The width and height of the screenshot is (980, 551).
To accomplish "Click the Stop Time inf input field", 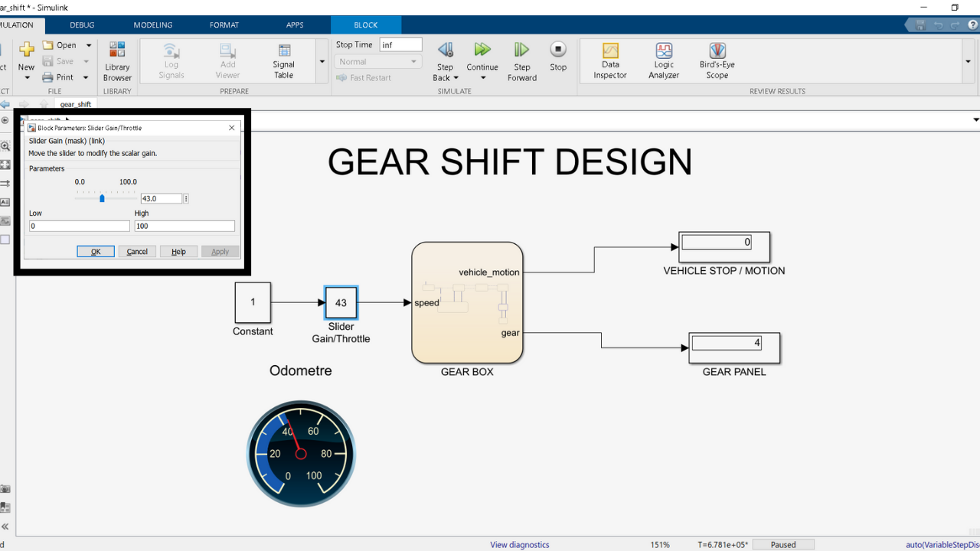I will (x=400, y=44).
